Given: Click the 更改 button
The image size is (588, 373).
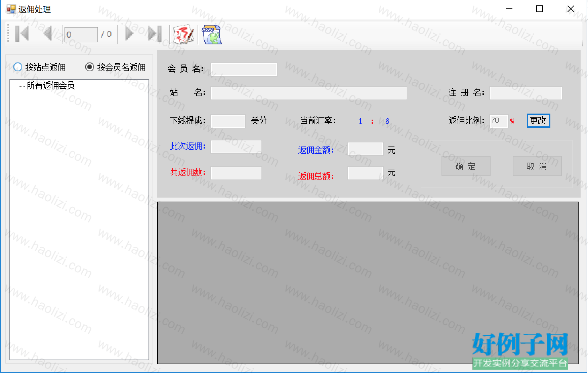Looking at the screenshot, I should click(538, 121).
